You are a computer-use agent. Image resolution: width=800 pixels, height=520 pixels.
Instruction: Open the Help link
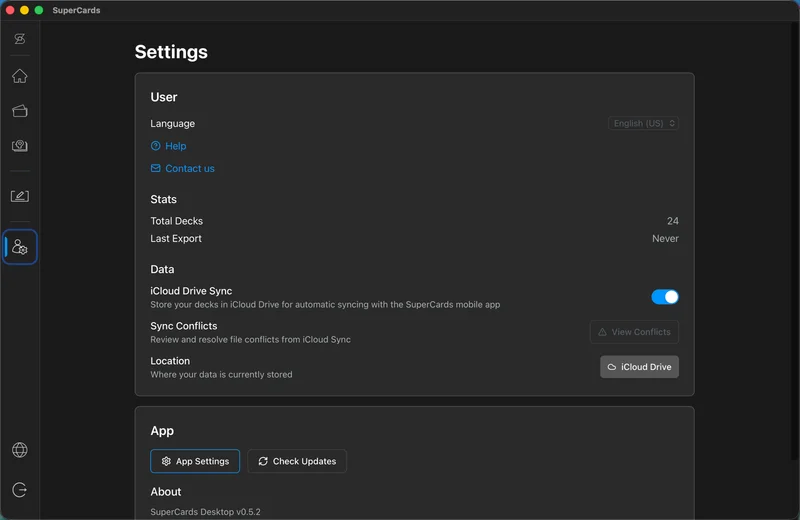tap(176, 146)
